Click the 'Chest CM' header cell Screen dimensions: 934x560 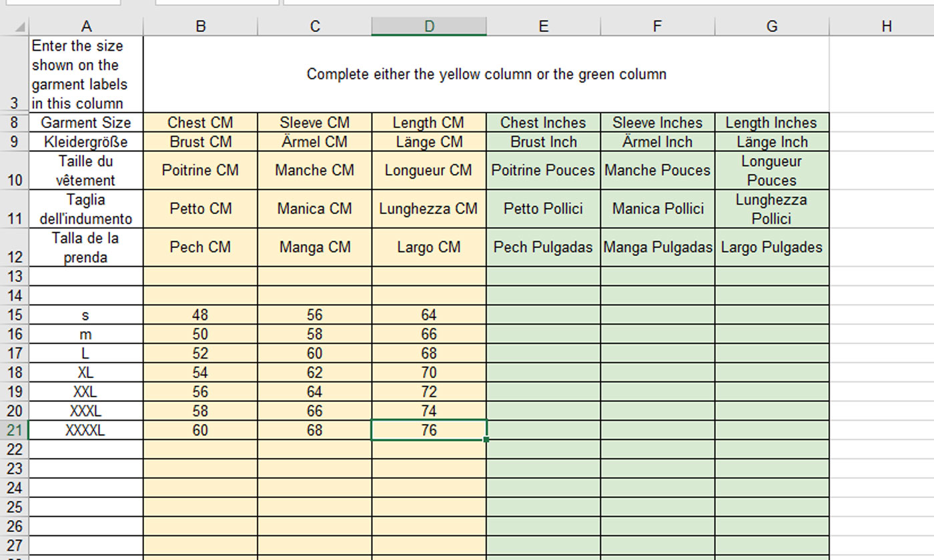coord(200,123)
